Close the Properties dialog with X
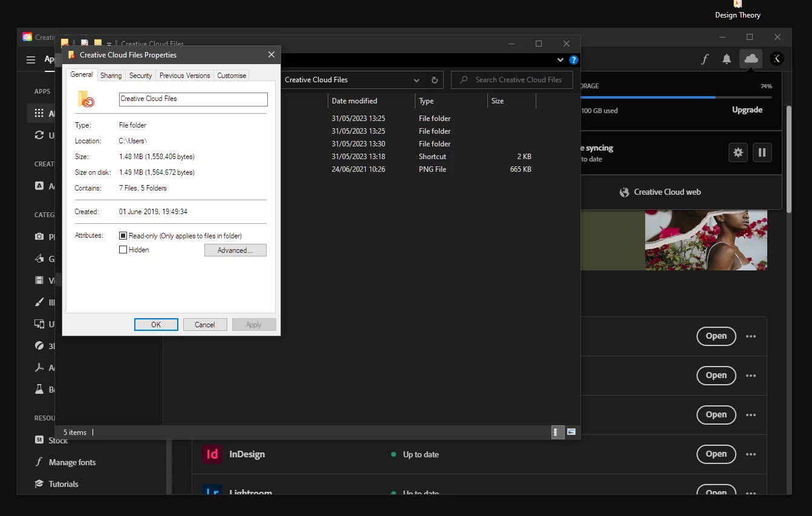 [x=271, y=55]
